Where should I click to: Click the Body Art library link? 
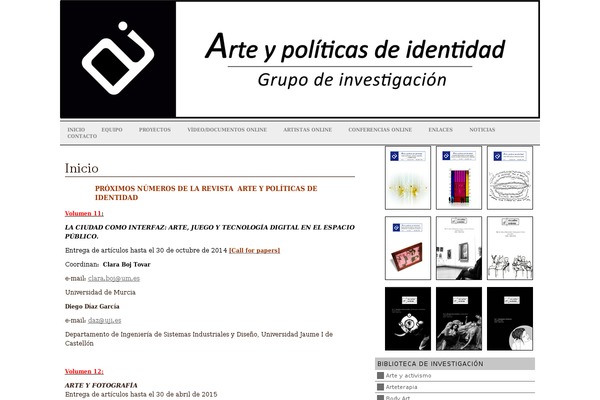click(x=398, y=398)
